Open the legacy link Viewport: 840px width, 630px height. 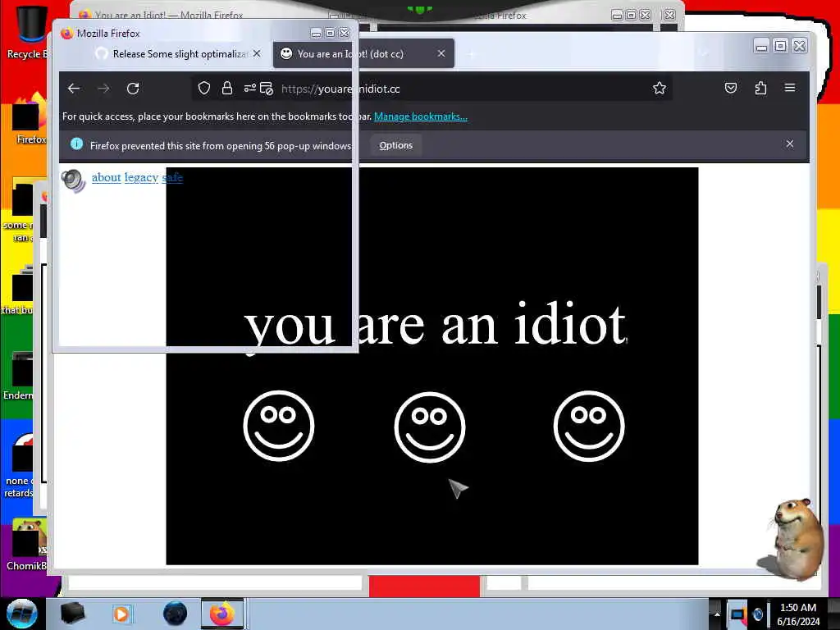tap(141, 177)
